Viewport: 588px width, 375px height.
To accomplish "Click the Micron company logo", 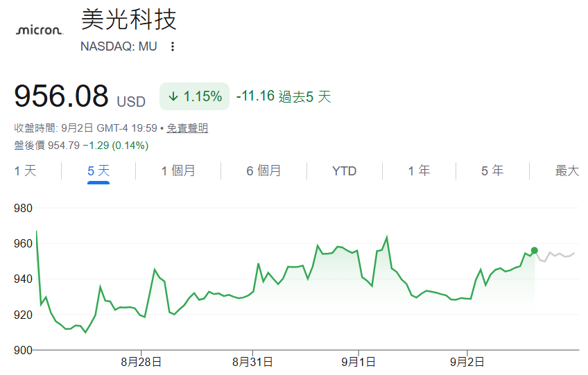I will 40,30.
